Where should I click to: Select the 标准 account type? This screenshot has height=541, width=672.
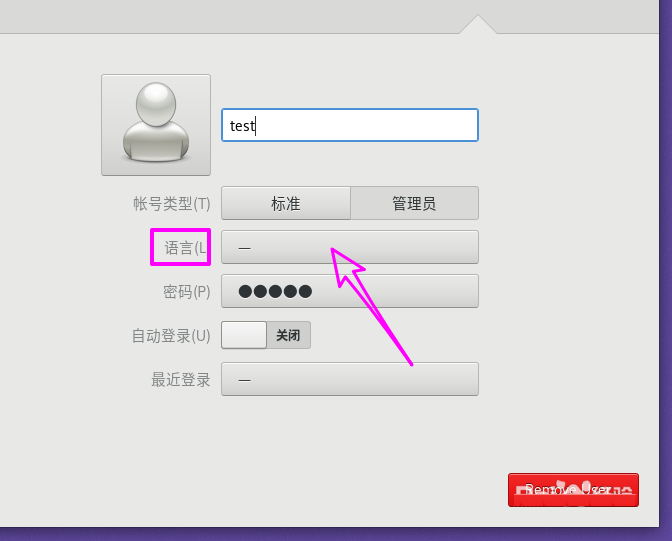[x=286, y=203]
